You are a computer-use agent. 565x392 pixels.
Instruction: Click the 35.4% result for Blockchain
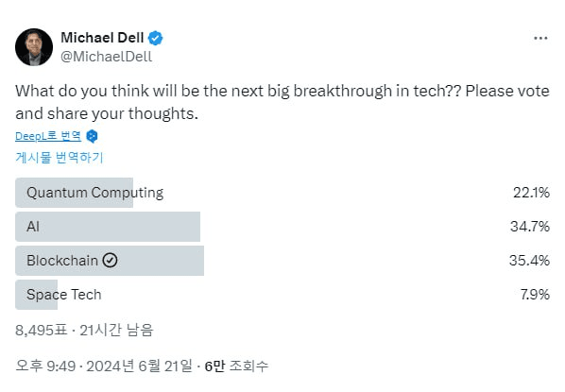tap(529, 261)
